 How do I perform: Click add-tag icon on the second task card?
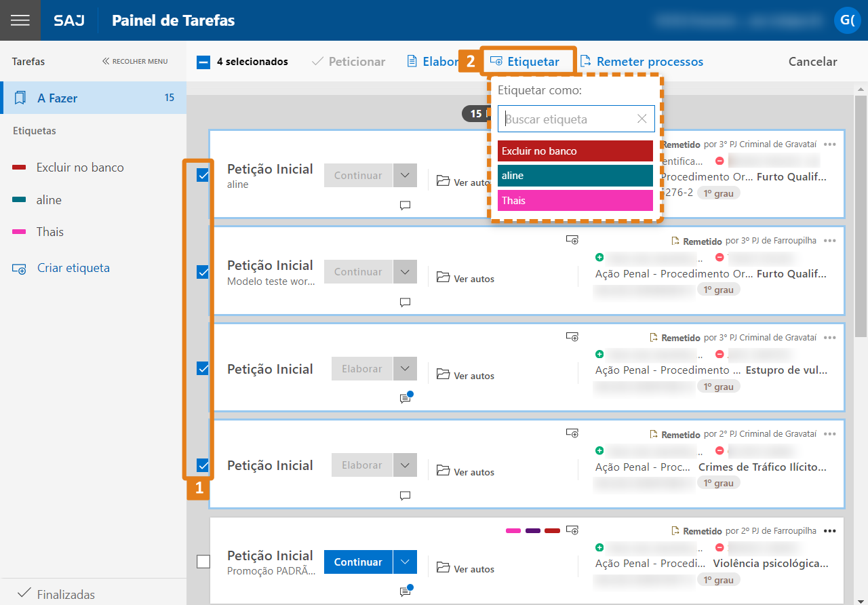tap(572, 240)
